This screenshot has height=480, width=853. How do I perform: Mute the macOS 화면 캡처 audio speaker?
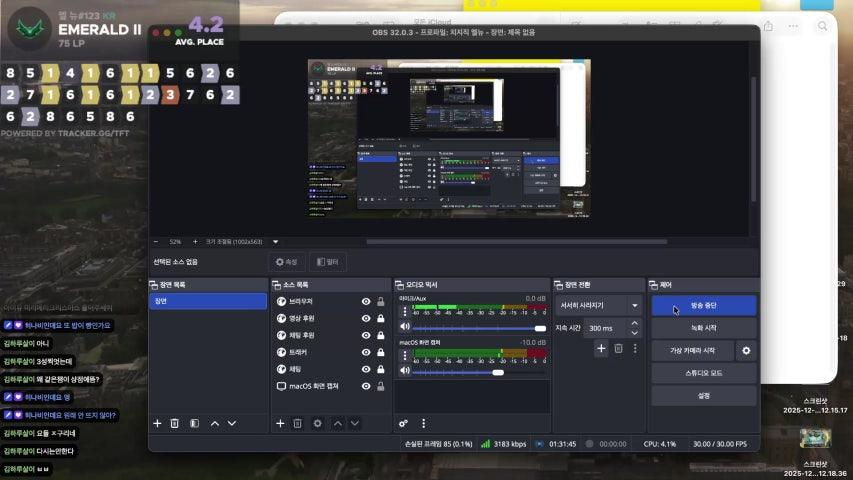click(405, 372)
